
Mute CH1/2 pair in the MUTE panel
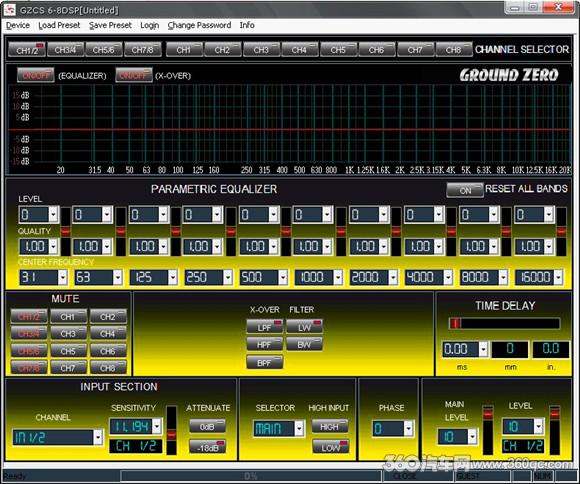pos(29,317)
